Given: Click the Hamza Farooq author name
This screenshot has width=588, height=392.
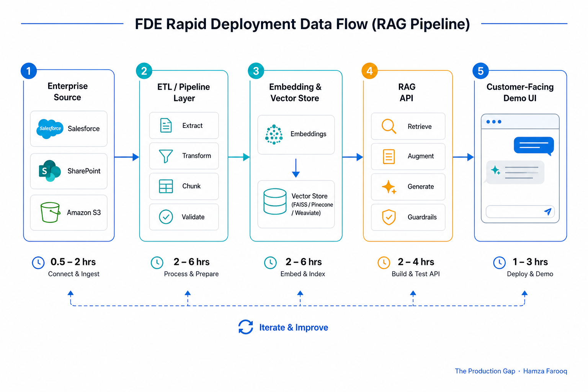Looking at the screenshot, I should (x=545, y=371).
